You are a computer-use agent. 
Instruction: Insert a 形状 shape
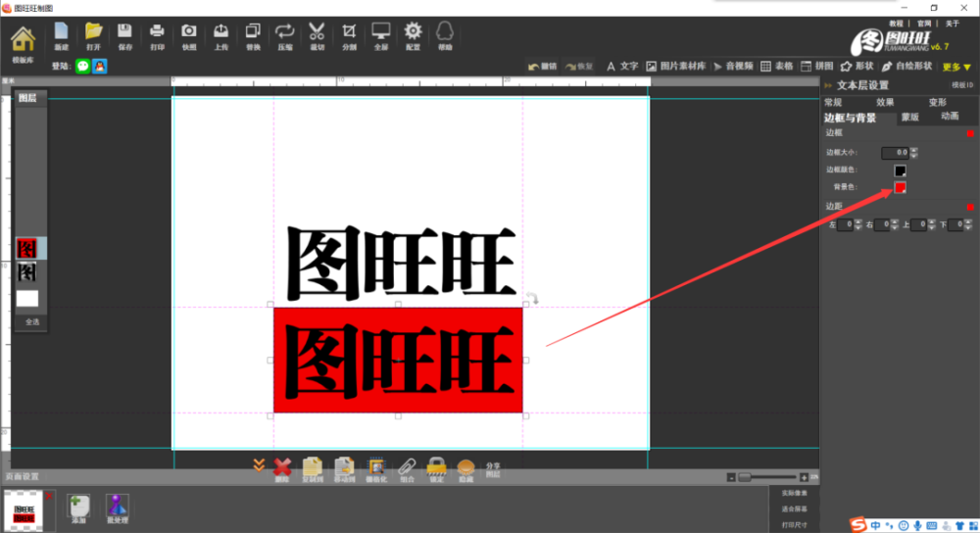coord(857,67)
